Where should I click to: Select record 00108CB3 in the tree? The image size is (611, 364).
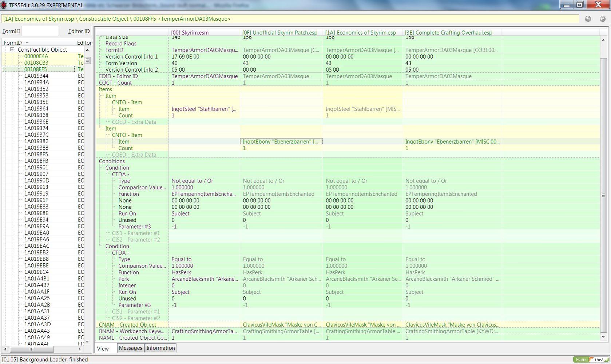point(36,63)
